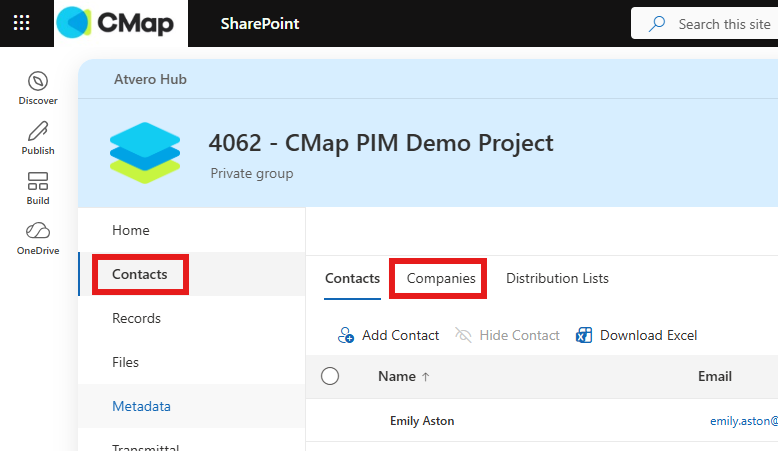The width and height of the screenshot is (778, 451).
Task: Click the Private group label
Action: pos(252,174)
